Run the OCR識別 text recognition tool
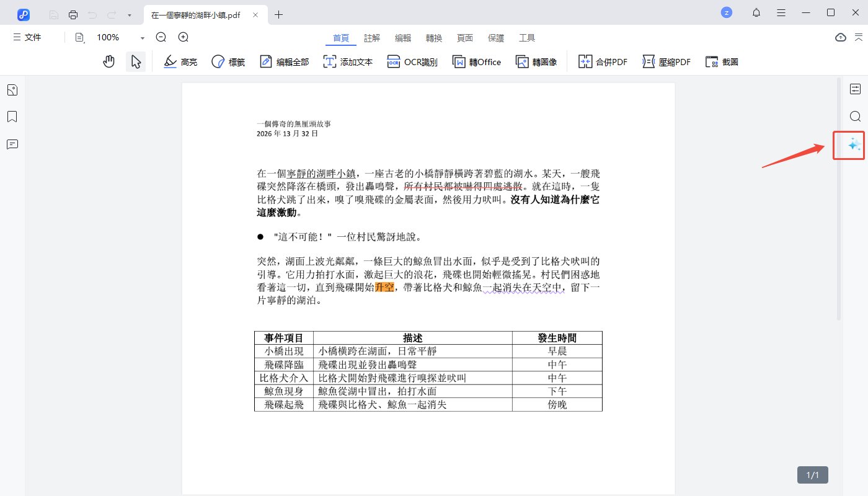 click(x=412, y=61)
